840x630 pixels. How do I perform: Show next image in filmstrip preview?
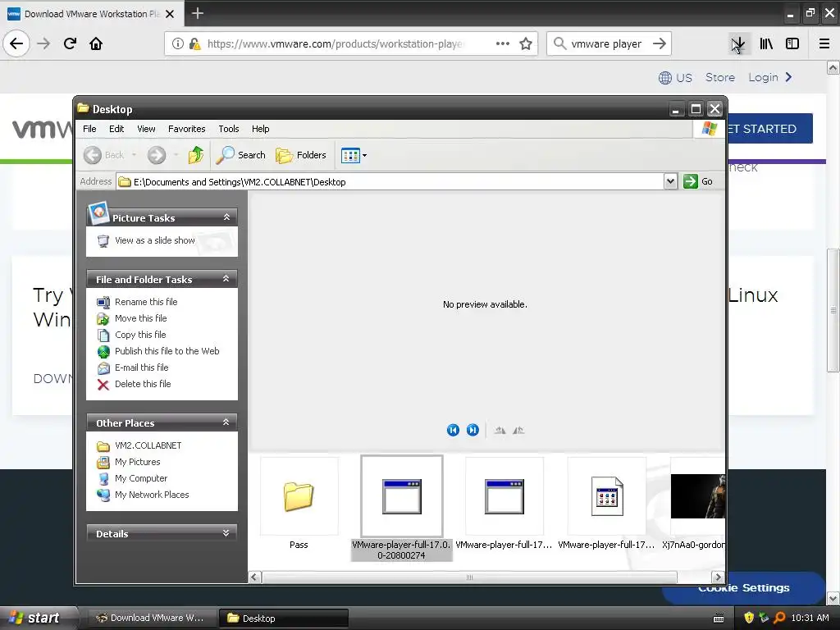tap(472, 430)
